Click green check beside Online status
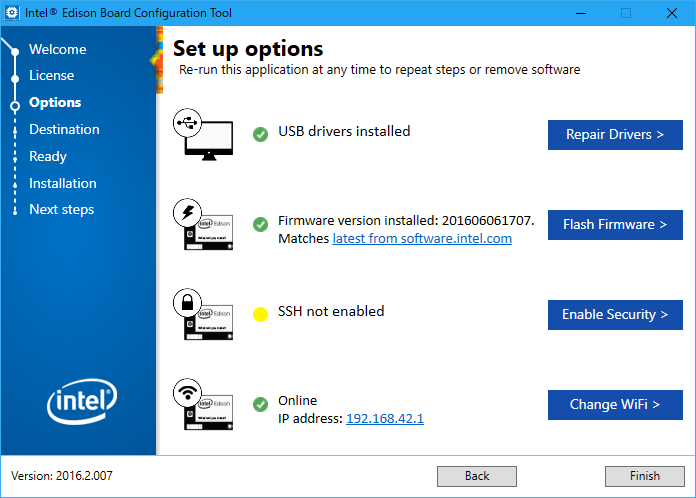 click(x=261, y=404)
